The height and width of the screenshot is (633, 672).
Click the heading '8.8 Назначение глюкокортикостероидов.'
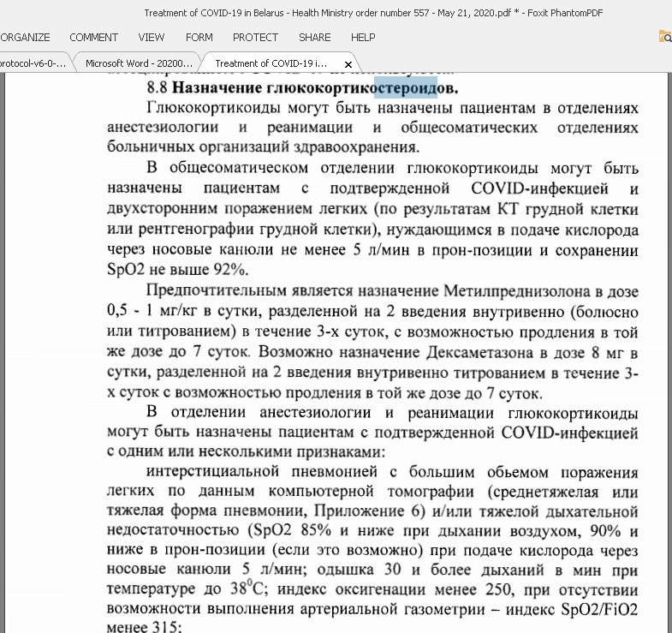pos(302,88)
